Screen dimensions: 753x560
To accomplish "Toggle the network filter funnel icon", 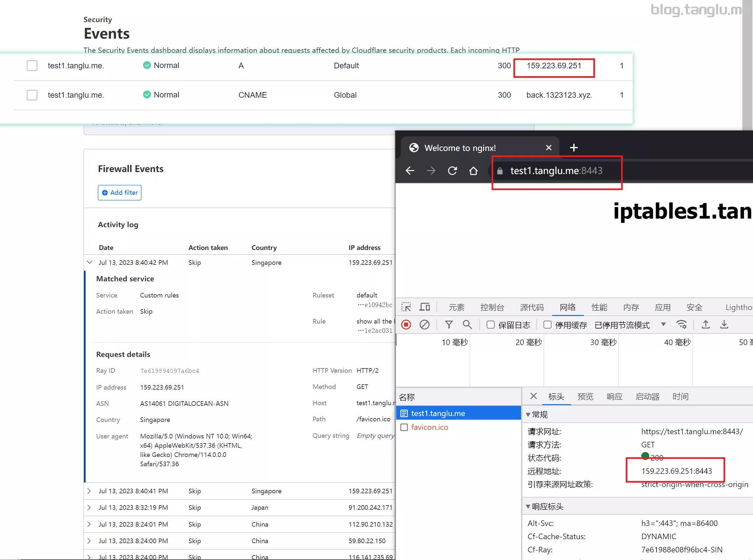I will coord(449,325).
